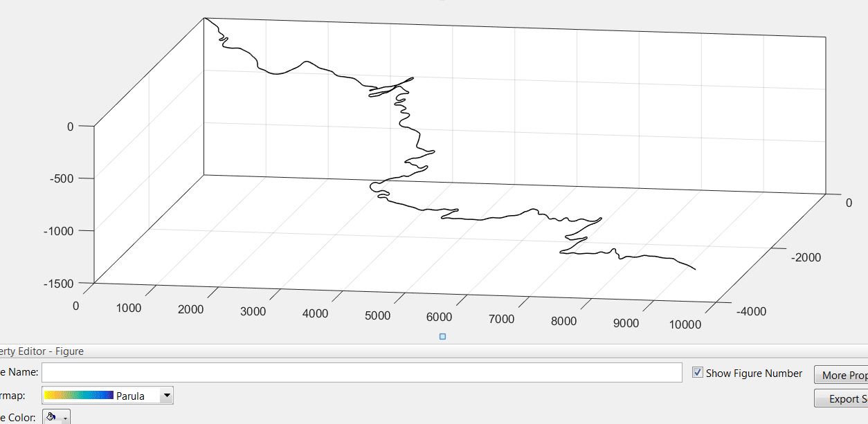This screenshot has width=868, height=424.
Task: Click the 10000 tick label on x-axis
Action: (x=685, y=324)
